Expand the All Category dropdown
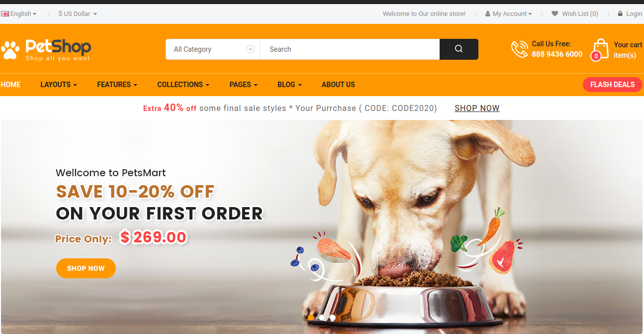The width and height of the screenshot is (644, 334). (213, 49)
